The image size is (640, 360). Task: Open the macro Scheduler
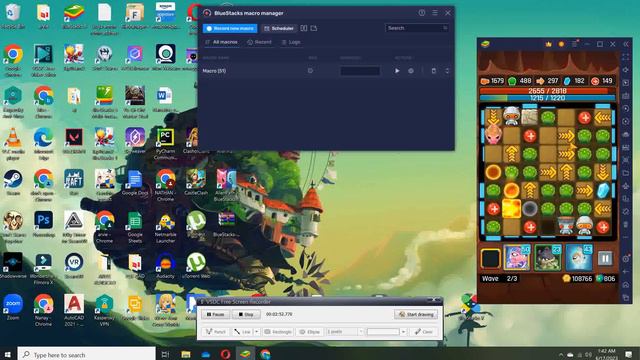click(x=279, y=29)
